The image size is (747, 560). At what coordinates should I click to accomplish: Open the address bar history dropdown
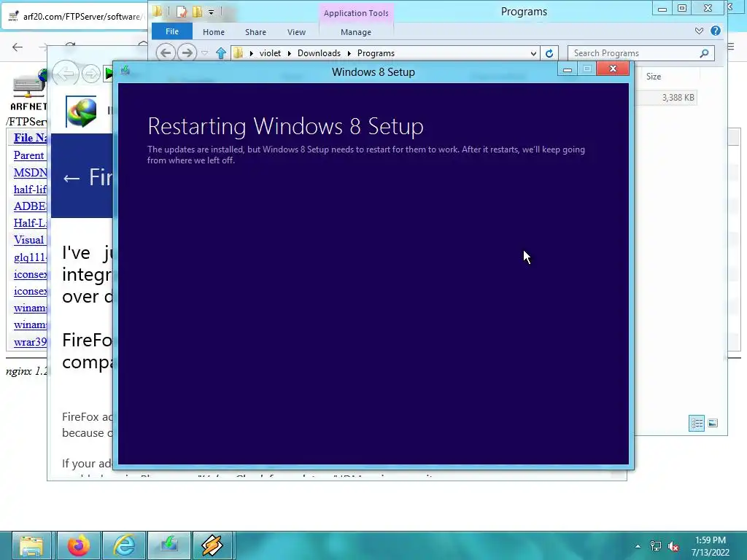click(533, 53)
